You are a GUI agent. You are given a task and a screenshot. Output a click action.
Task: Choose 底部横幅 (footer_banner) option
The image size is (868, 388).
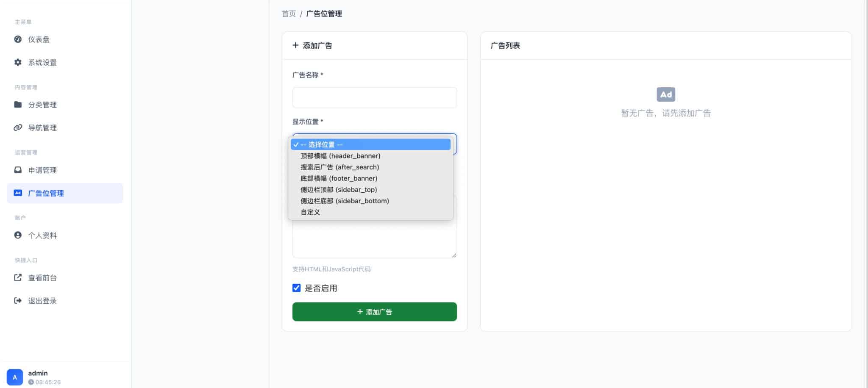point(370,178)
